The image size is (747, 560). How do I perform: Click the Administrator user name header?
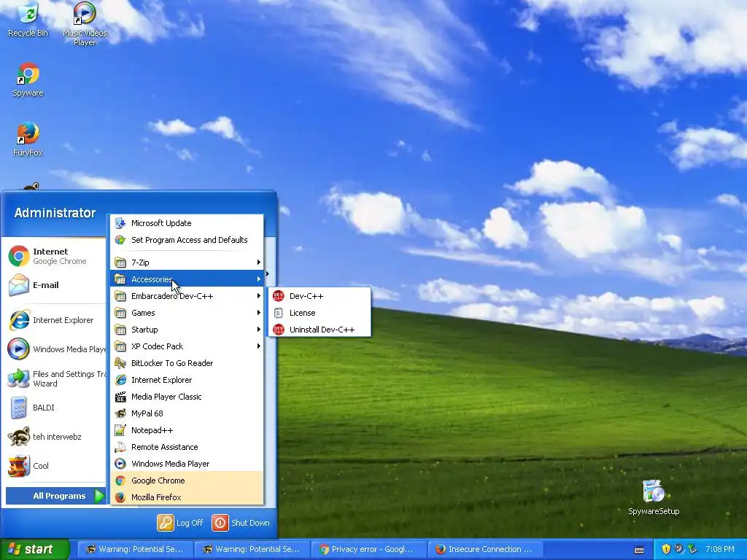(x=55, y=213)
